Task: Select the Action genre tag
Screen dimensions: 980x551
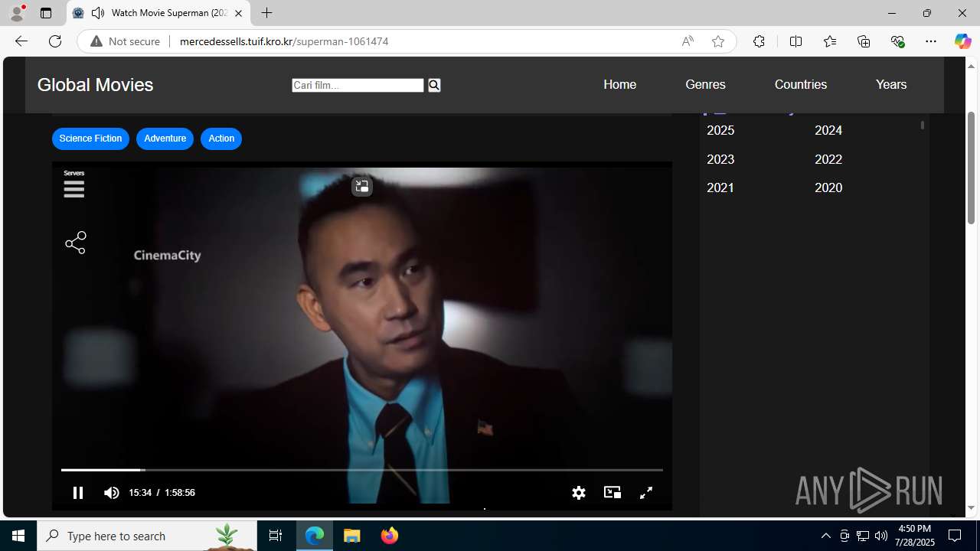Action: (221, 139)
